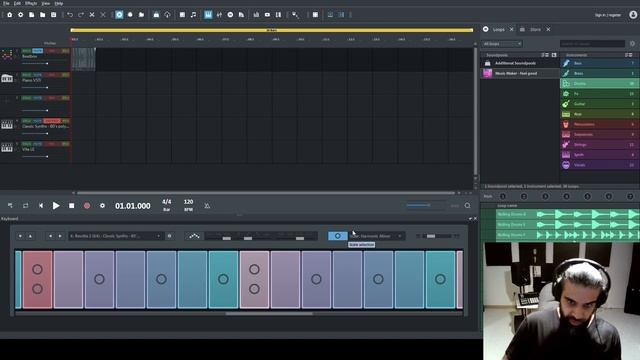Open the Effects menu

(31, 3)
